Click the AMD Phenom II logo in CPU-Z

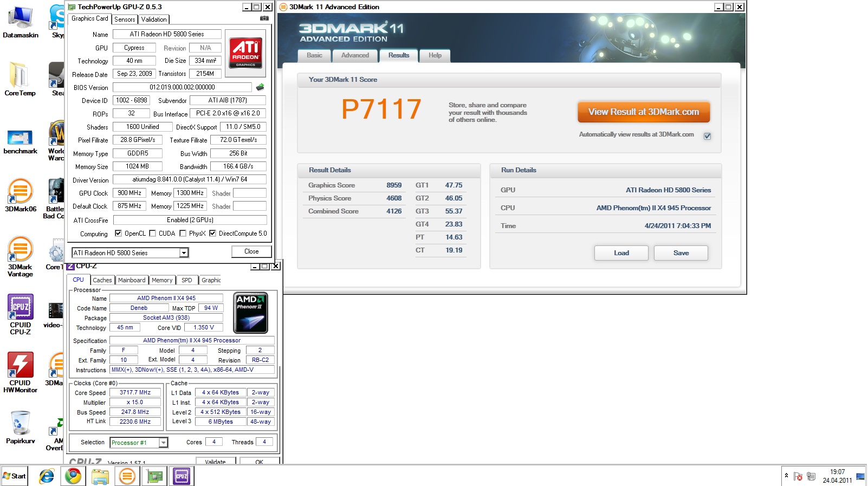click(250, 313)
